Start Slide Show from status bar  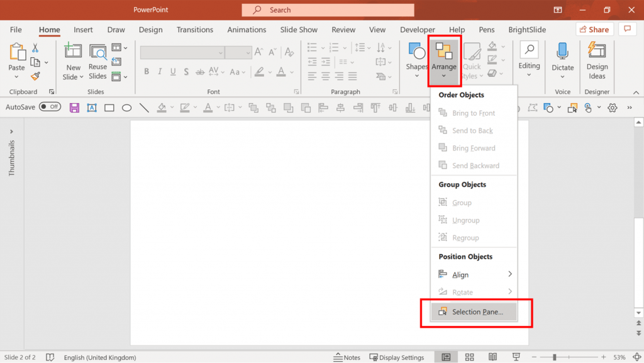[516, 357]
